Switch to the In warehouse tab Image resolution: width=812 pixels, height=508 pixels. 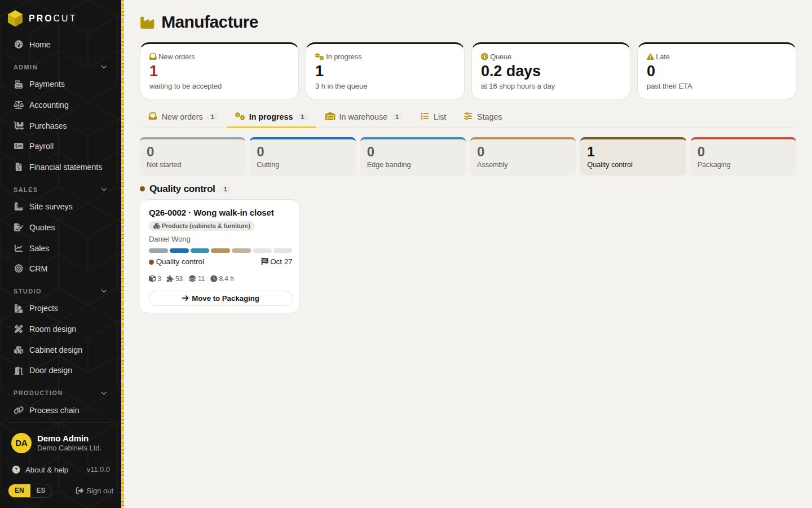[x=363, y=117]
